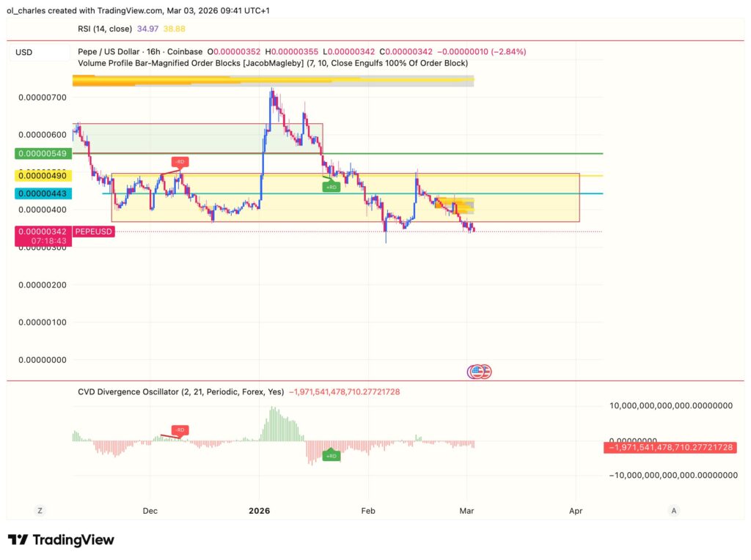This screenshot has height=560, width=751.
Task: Click the Z marker on the time axis
Action: [40, 510]
